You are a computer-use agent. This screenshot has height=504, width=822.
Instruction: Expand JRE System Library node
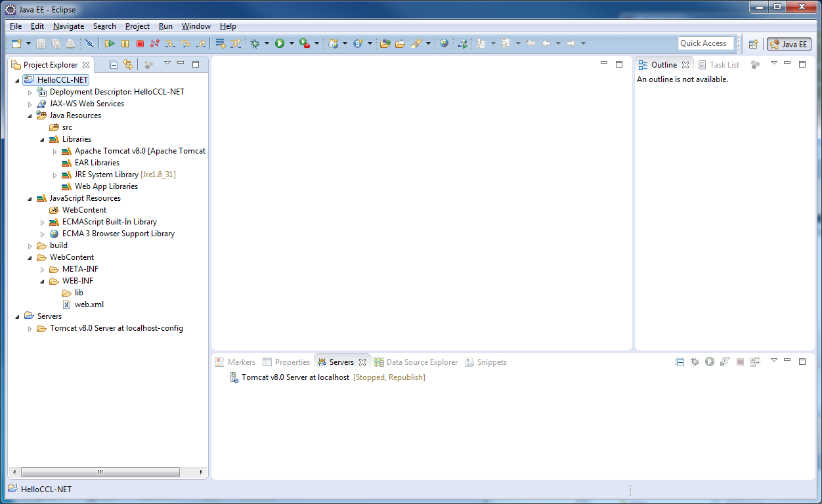pyautogui.click(x=54, y=175)
